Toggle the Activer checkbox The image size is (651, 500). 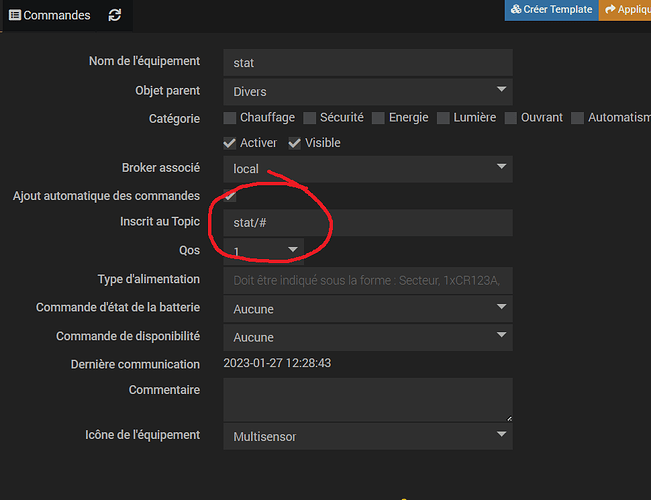point(230,143)
